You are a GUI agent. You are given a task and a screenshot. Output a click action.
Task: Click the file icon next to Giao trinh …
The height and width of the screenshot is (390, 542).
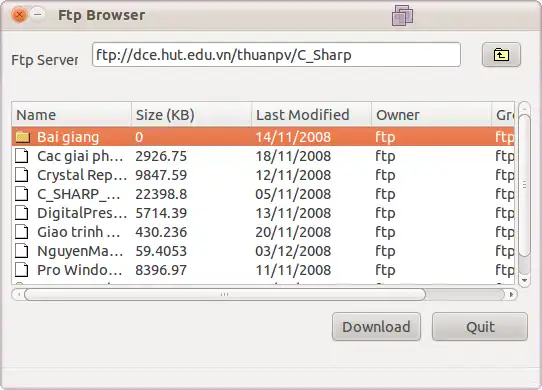tap(22, 232)
